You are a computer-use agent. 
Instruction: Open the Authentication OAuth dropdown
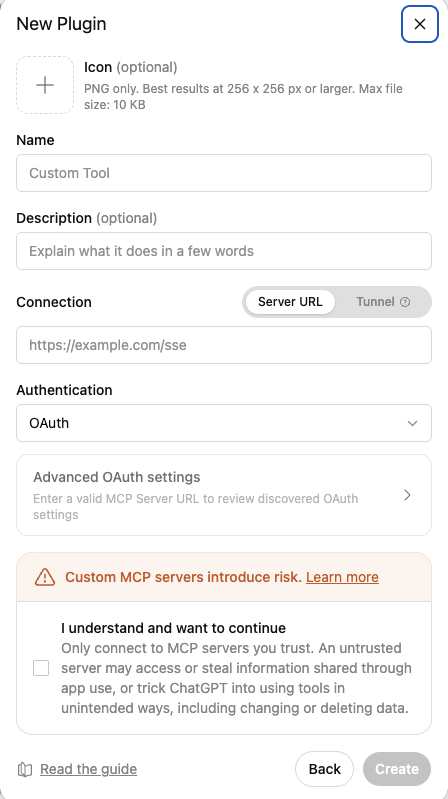click(224, 423)
